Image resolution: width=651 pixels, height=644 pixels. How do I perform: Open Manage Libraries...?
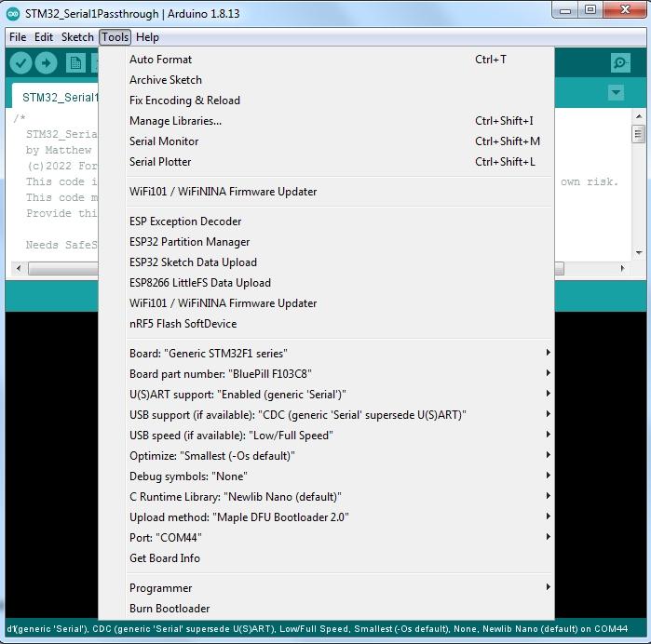point(326,121)
